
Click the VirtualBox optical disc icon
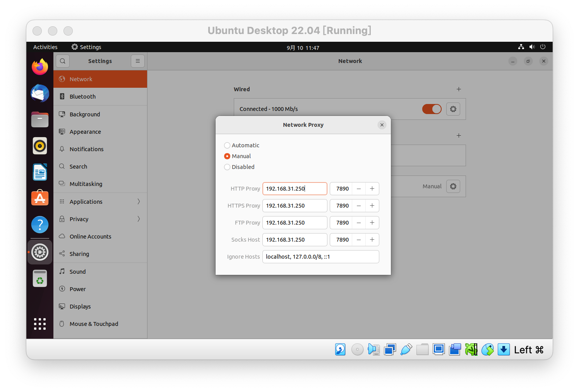point(357,349)
